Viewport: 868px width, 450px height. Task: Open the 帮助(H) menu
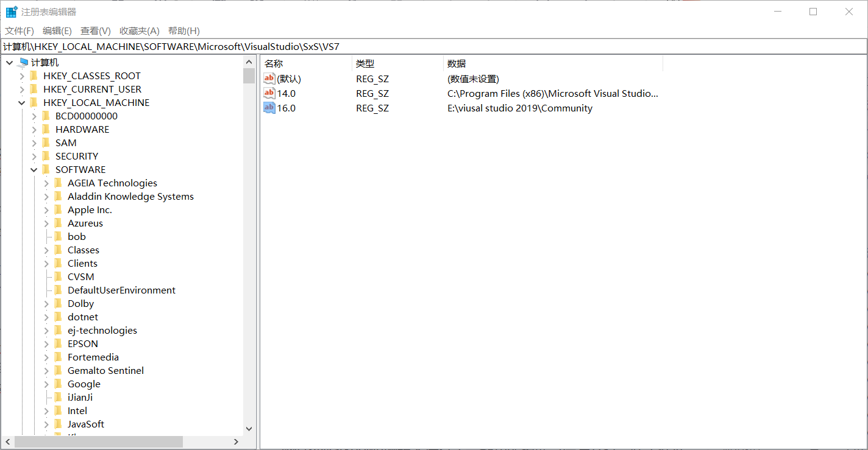click(184, 31)
